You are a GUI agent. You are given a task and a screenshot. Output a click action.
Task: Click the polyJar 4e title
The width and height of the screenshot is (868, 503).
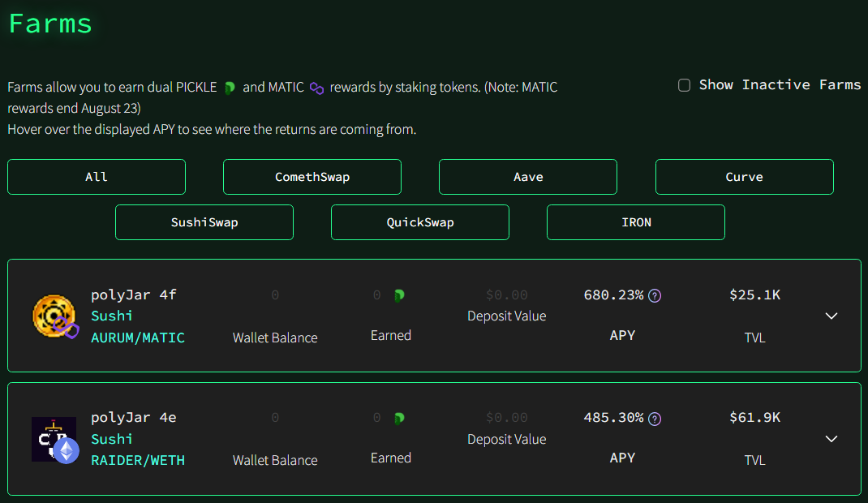[133, 418]
